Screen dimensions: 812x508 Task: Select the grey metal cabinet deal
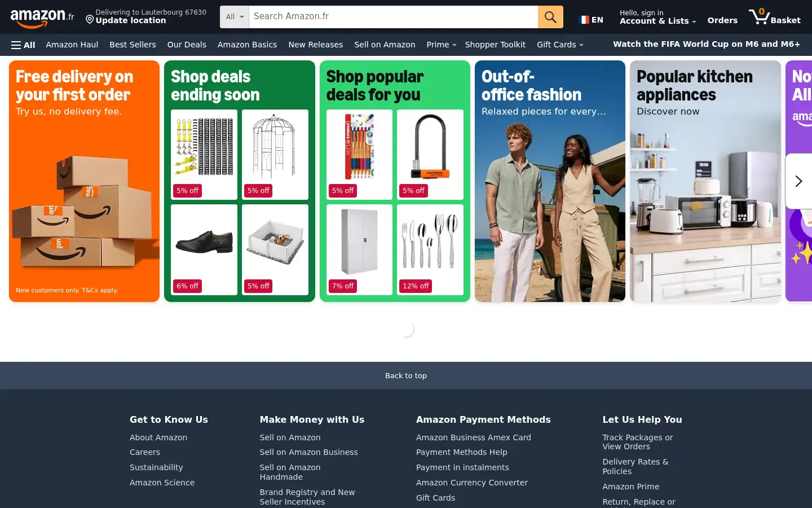[359, 249]
